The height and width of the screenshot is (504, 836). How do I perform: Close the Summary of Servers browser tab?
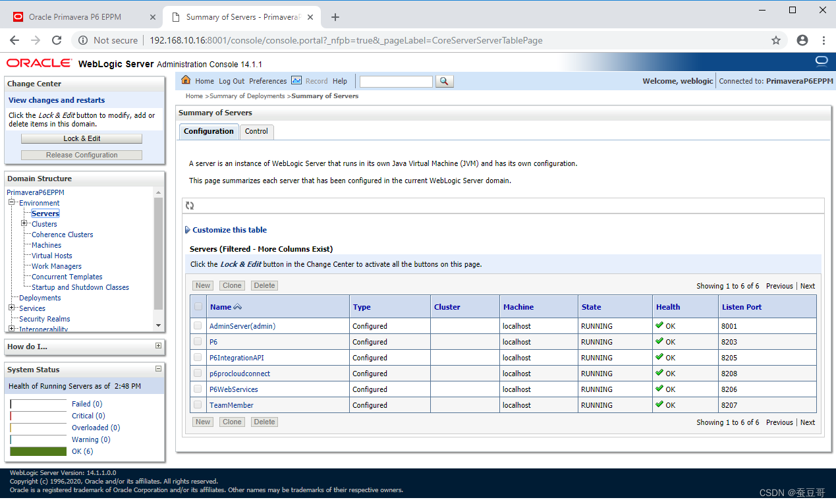point(311,17)
